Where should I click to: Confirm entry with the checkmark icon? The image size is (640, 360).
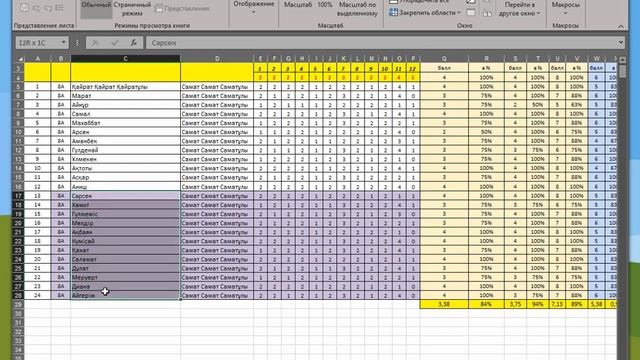[115, 42]
